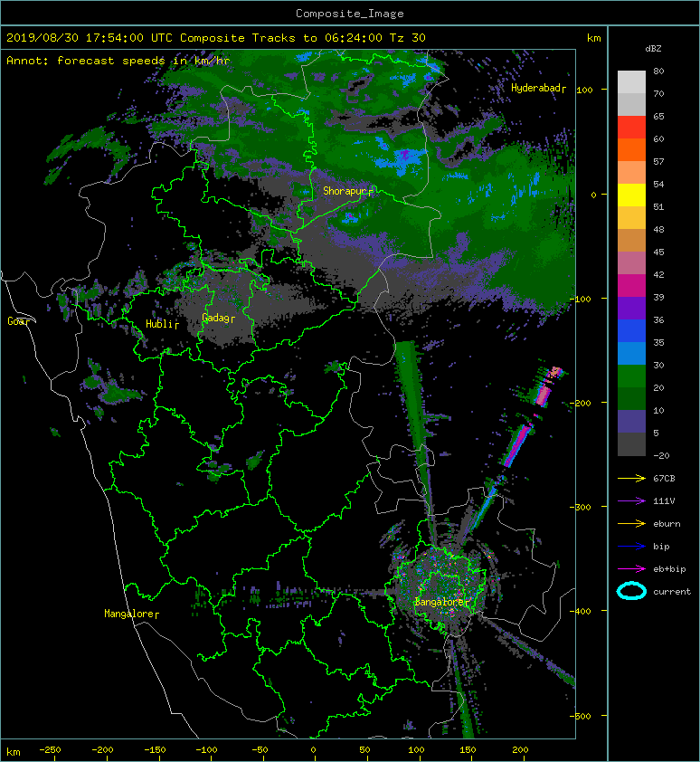
Task: Click the cyan ellipse 'current' legend icon
Action: pyautogui.click(x=631, y=591)
